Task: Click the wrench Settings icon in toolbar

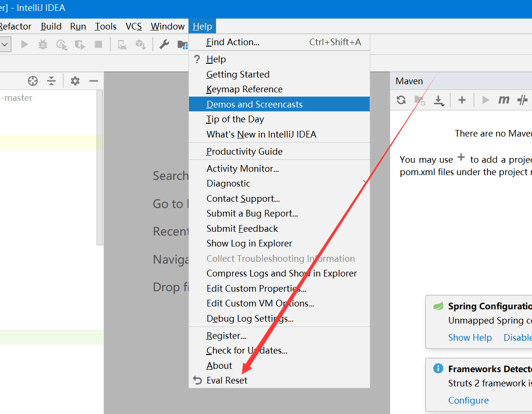Action: click(x=164, y=44)
